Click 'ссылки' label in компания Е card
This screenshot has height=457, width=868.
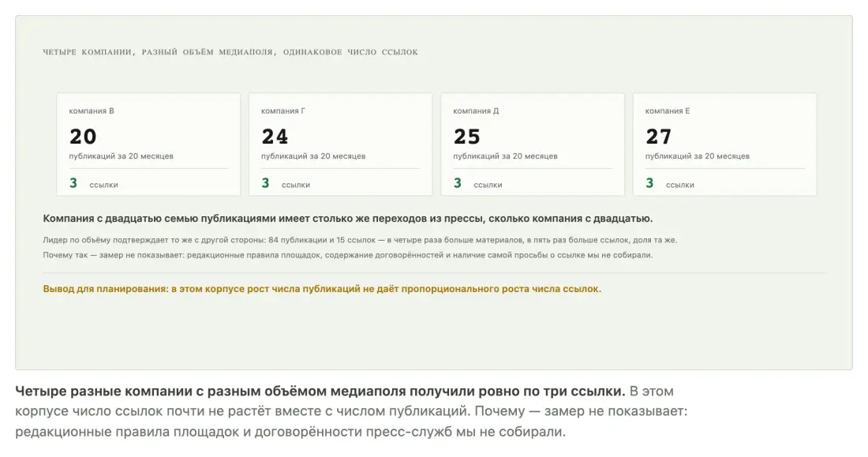point(679,185)
